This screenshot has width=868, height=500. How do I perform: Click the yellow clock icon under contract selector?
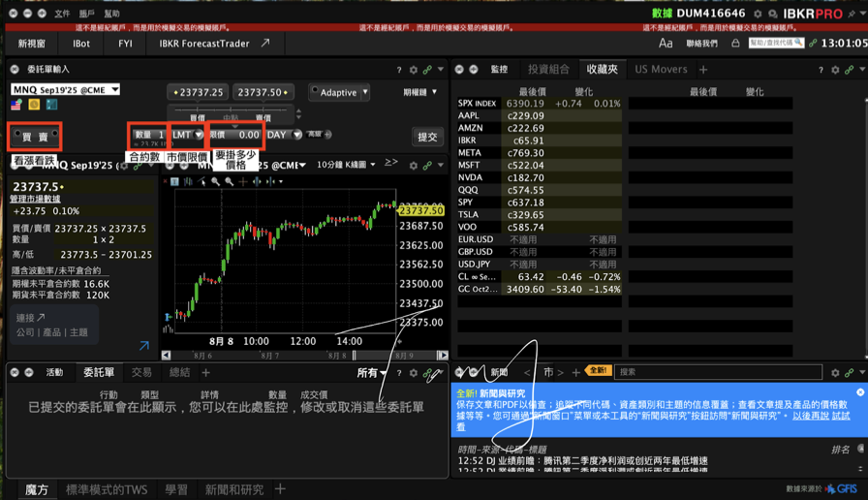(x=34, y=104)
